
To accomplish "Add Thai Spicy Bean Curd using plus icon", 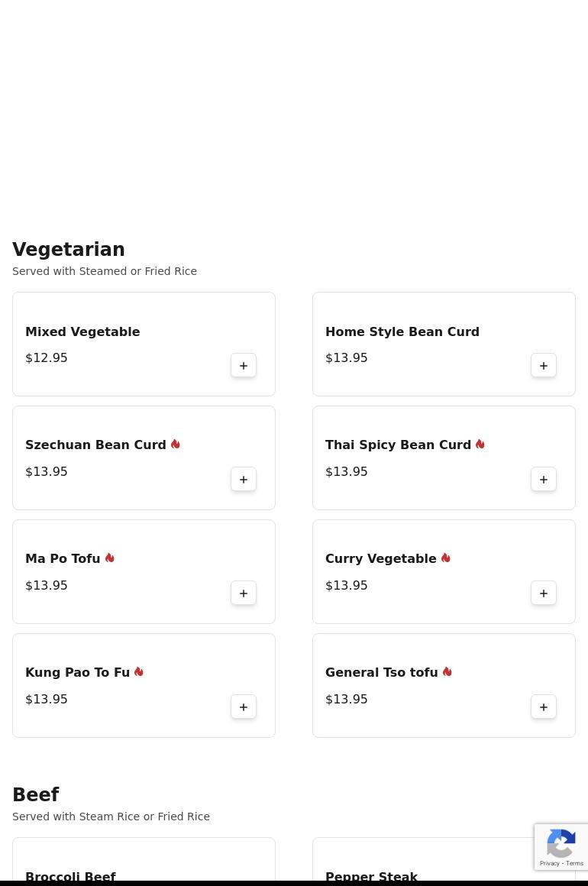I will pyautogui.click(x=544, y=479).
